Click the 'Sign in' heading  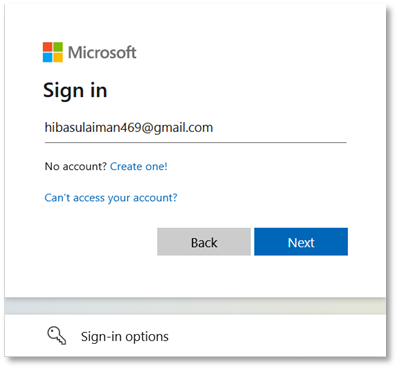click(x=75, y=91)
